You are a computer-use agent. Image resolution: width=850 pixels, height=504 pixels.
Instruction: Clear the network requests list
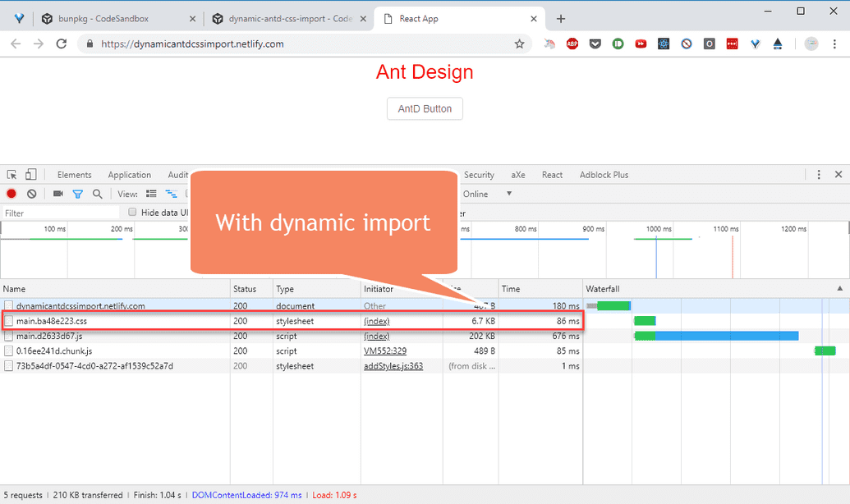click(31, 194)
